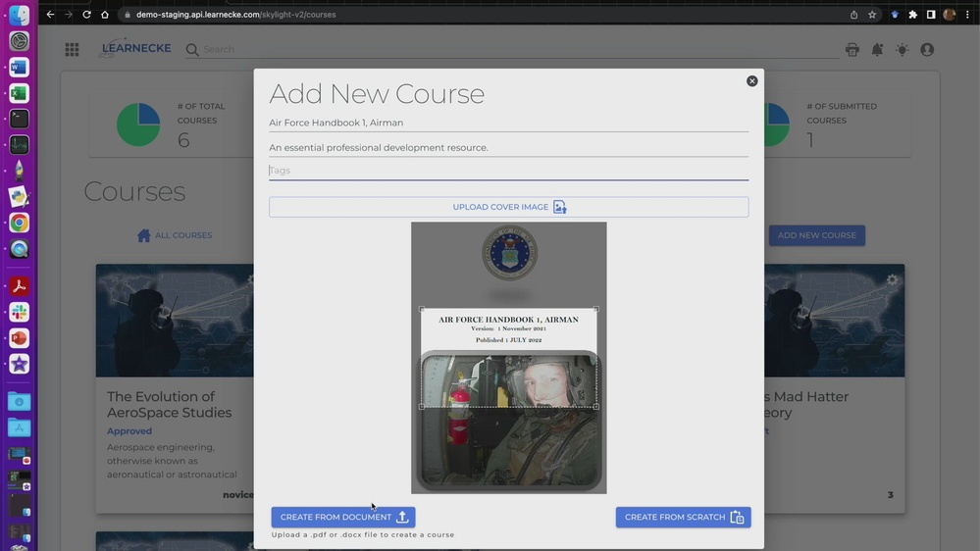Click the Tags input field
Screen dimensions: 980x551
click(x=508, y=171)
